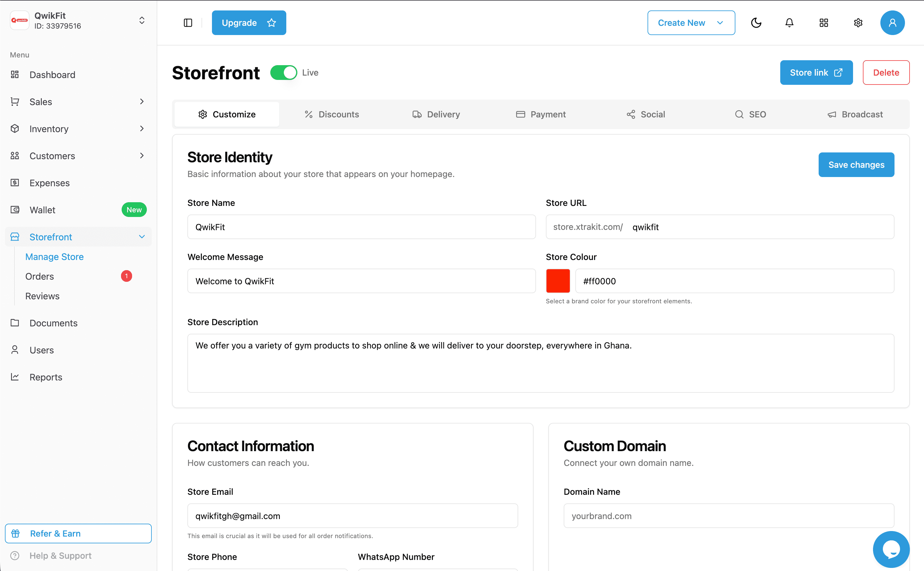Screen dimensions: 924x571
Task: Switch to the Discounts tab
Action: pos(331,114)
